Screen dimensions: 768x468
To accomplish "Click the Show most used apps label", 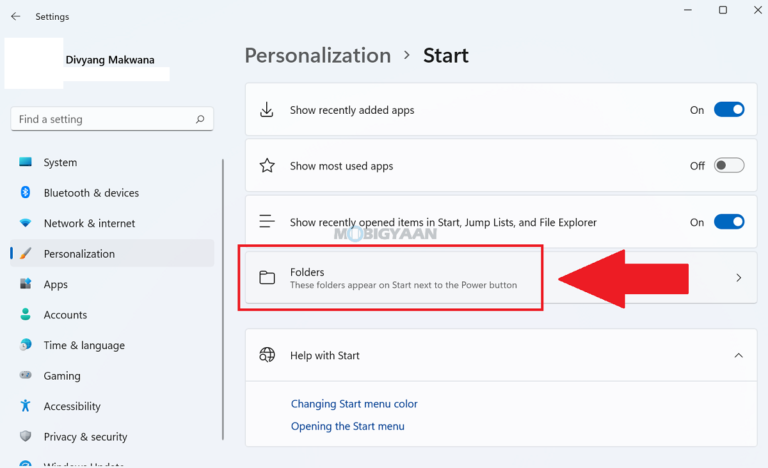I will (x=341, y=166).
